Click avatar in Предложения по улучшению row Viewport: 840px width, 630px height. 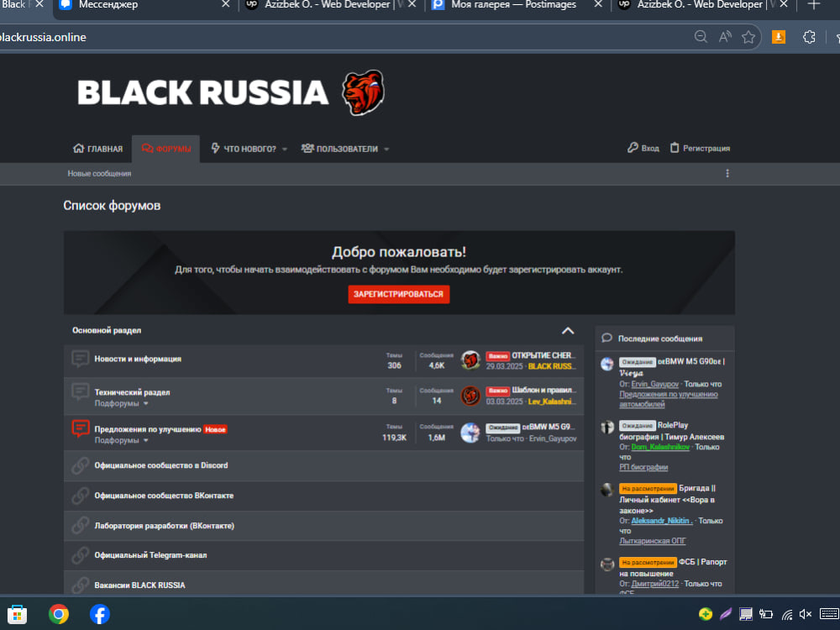[470, 433]
